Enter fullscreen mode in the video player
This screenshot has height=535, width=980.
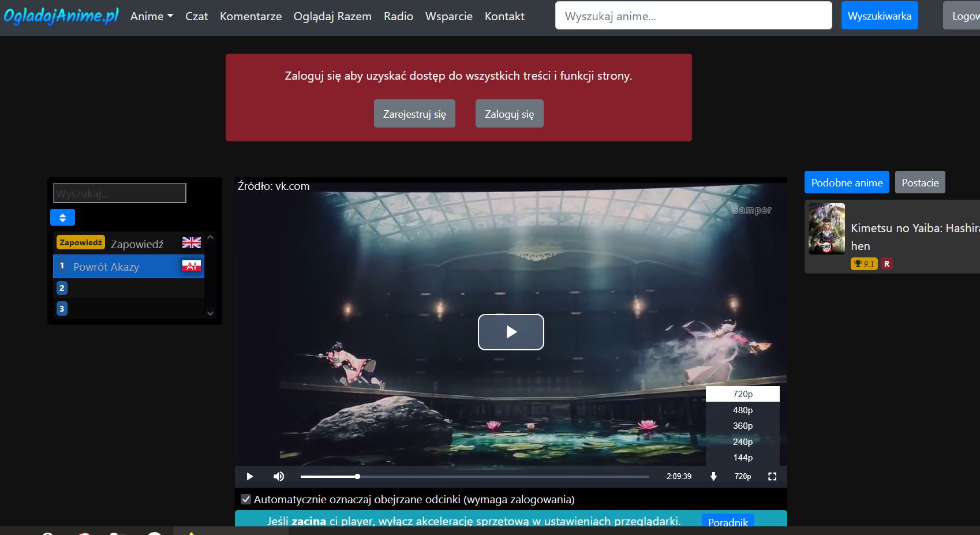click(x=772, y=476)
